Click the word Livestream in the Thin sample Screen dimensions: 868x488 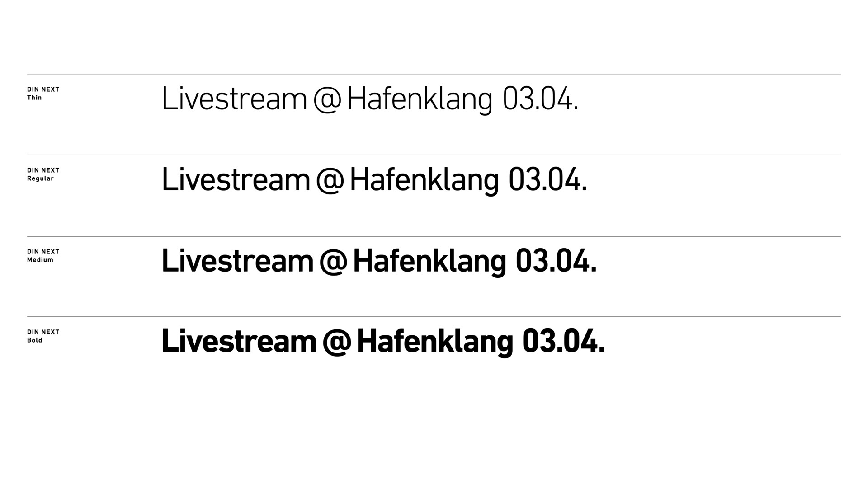pos(234,99)
